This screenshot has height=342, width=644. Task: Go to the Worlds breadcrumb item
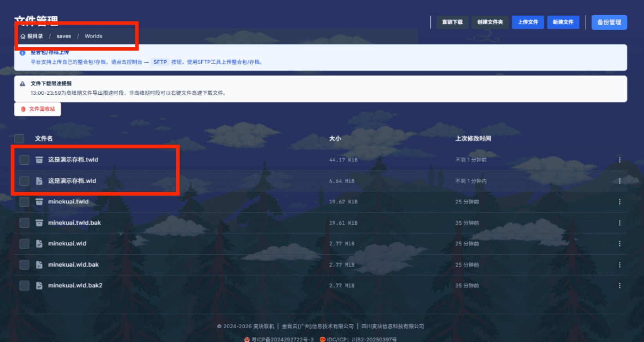tap(93, 36)
